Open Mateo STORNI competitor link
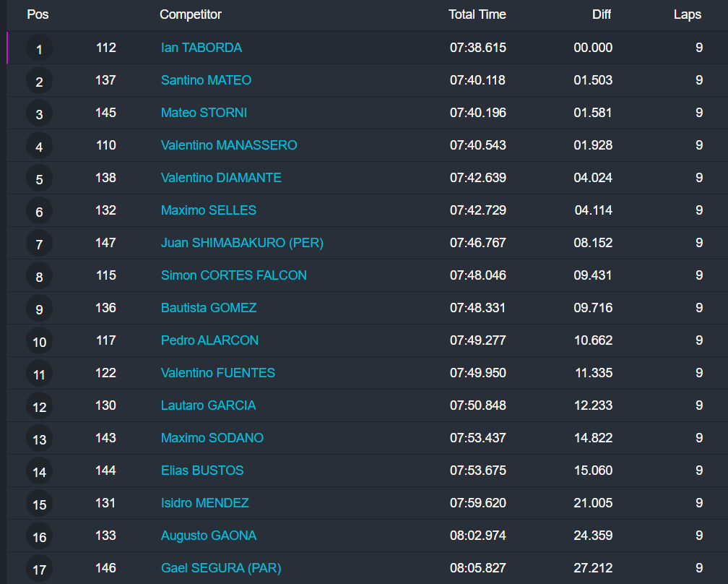 204,113
